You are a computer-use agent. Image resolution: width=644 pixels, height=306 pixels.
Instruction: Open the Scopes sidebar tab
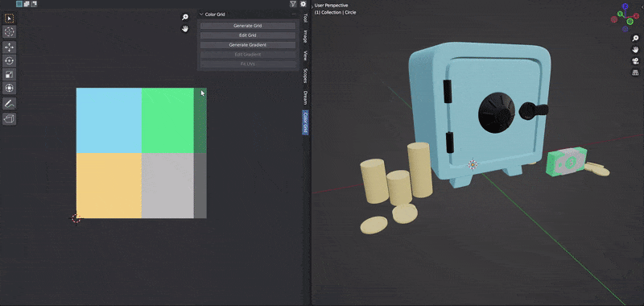305,76
